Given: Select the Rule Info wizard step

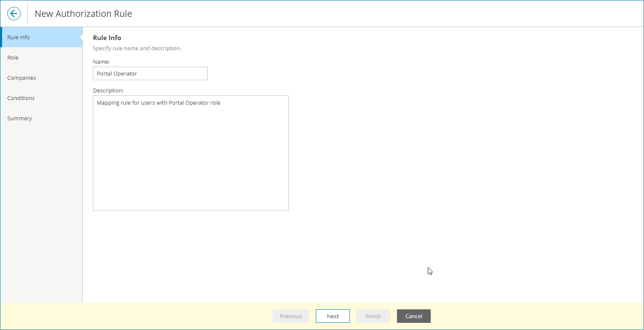Looking at the screenshot, I should click(x=41, y=37).
